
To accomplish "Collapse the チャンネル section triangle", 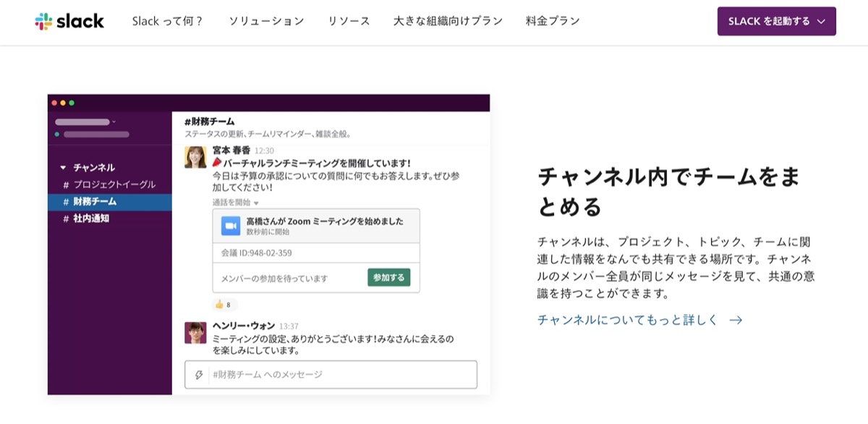I will tap(63, 167).
